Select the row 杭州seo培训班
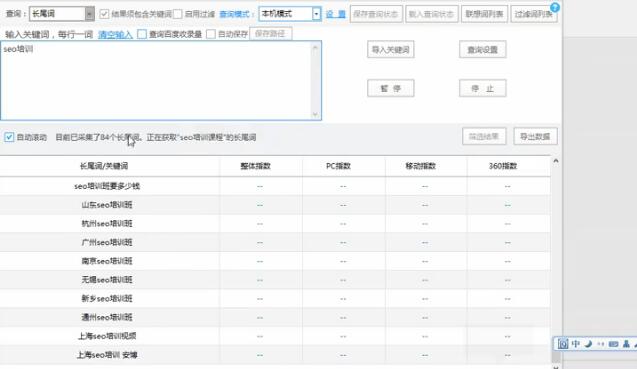 [x=275, y=224]
